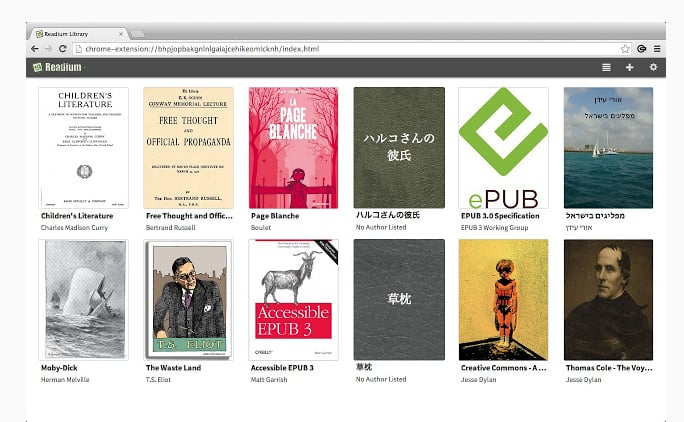Open a new browser tab
This screenshot has width=684, height=422.
[137, 34]
